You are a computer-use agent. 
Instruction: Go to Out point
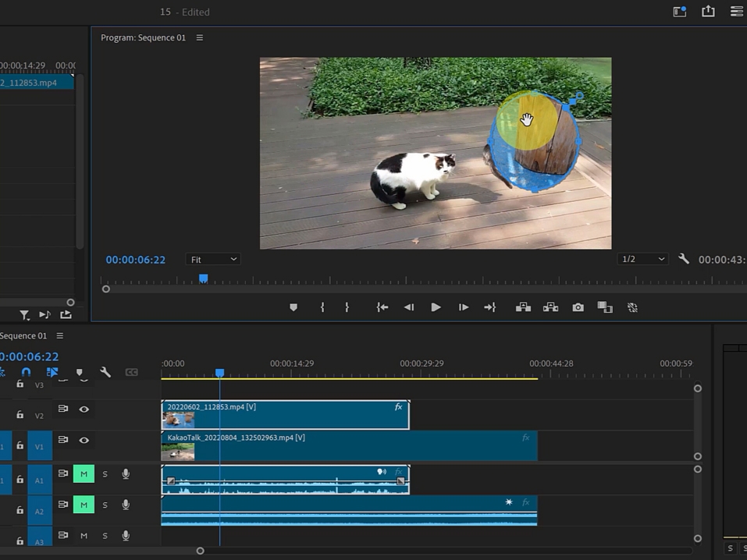pyautogui.click(x=489, y=307)
